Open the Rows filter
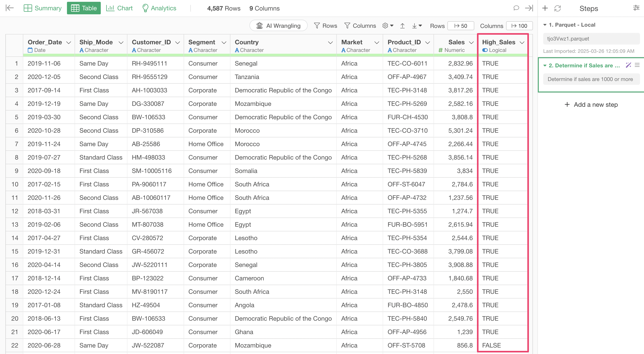 pyautogui.click(x=326, y=26)
